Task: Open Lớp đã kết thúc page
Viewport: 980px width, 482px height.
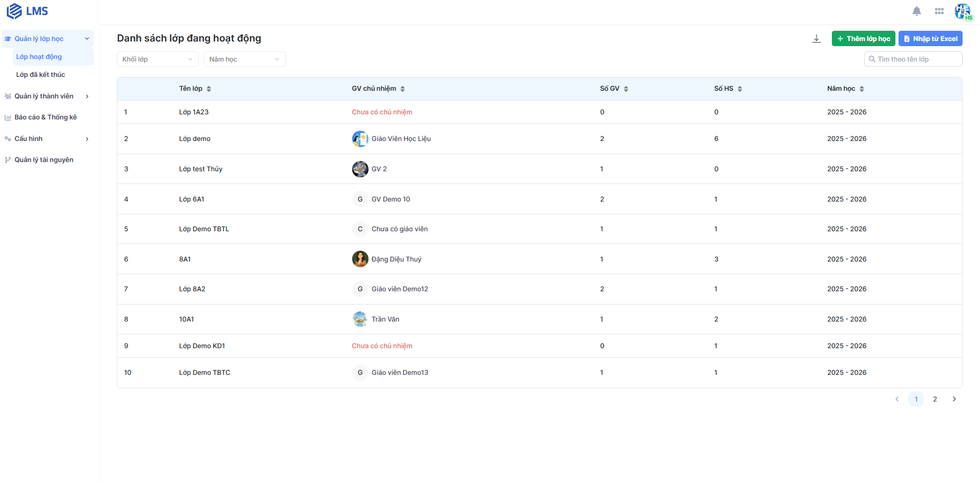Action: [40, 74]
